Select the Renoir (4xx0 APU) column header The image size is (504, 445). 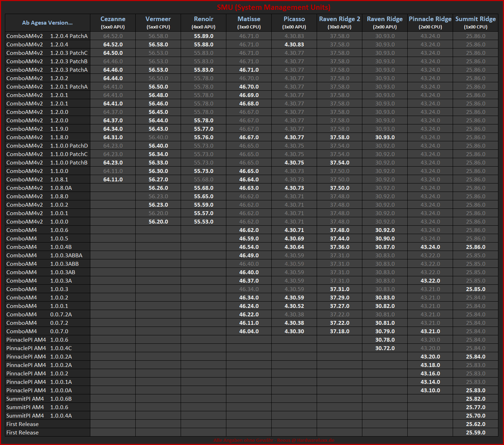[x=203, y=23]
